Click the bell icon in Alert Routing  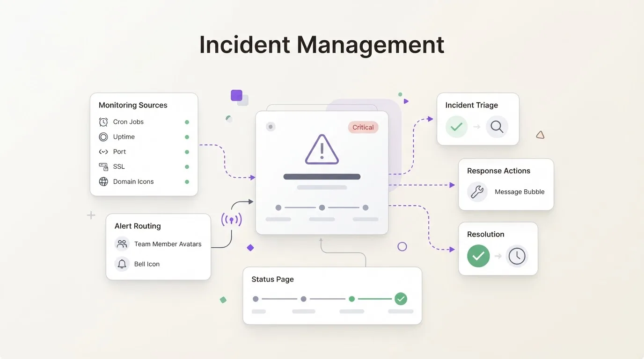pyautogui.click(x=122, y=264)
